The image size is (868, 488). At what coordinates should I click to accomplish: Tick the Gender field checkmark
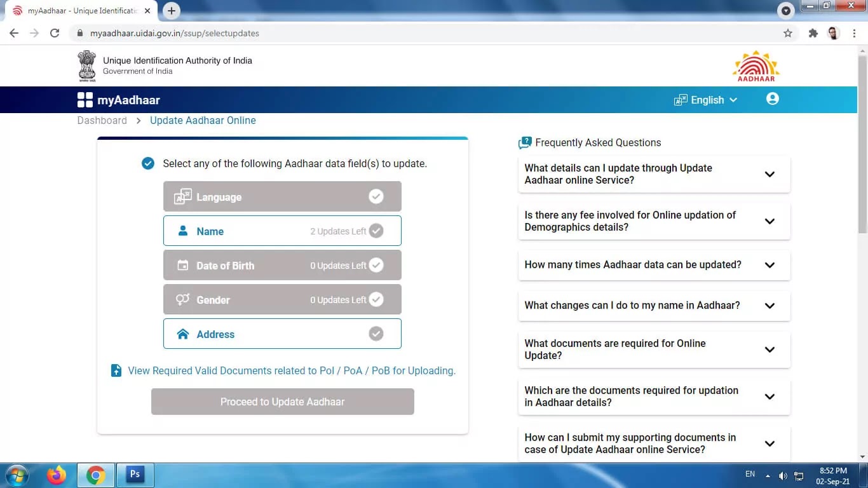coord(376,299)
